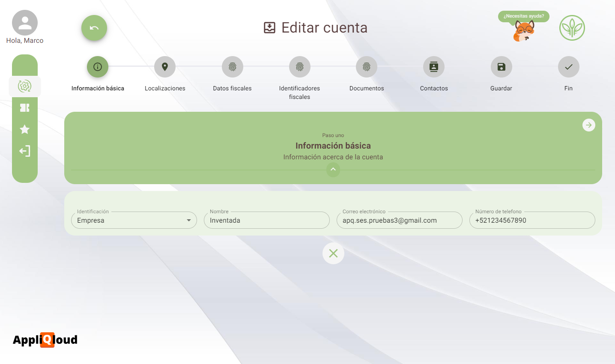Open the Localizaciones step location pin icon
This screenshot has height=364, width=615.
[164, 67]
